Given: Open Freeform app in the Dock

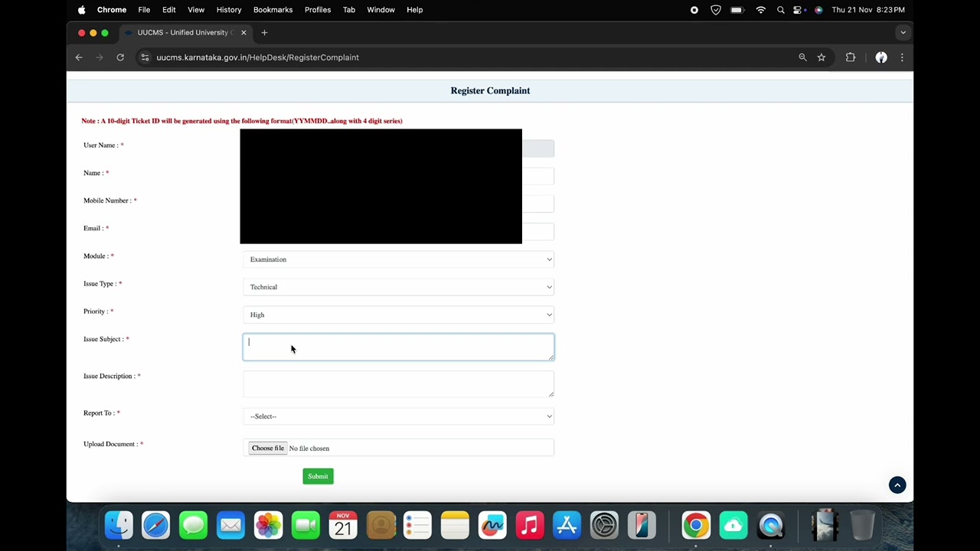Looking at the screenshot, I should (x=492, y=526).
